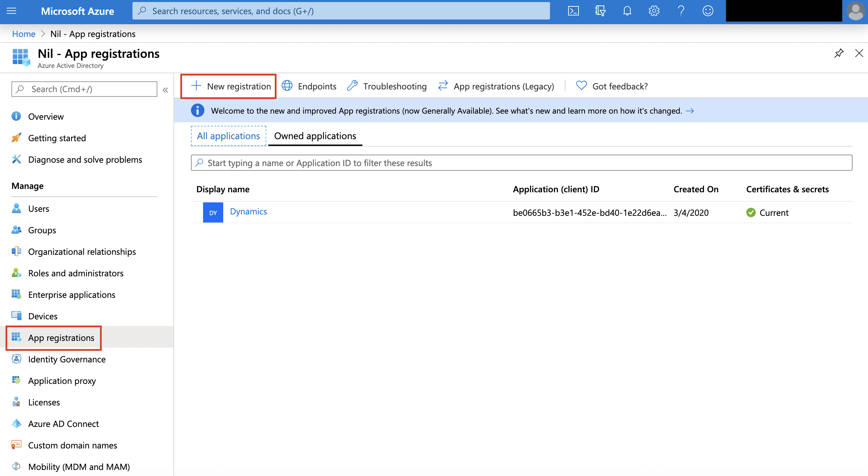868x476 pixels.
Task: Switch to the Owned applications tab
Action: pyautogui.click(x=315, y=136)
